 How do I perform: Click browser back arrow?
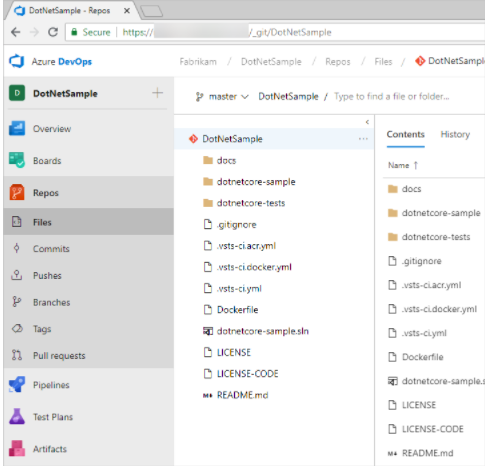16,32
